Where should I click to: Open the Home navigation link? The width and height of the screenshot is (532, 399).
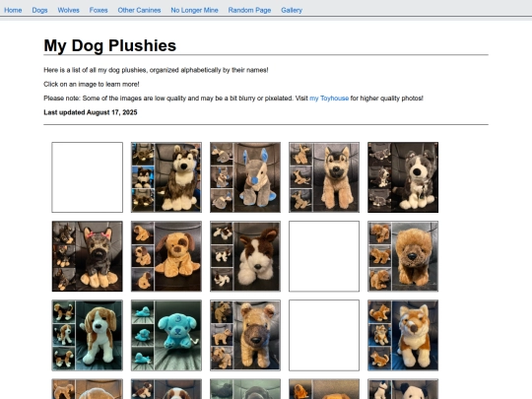click(13, 10)
